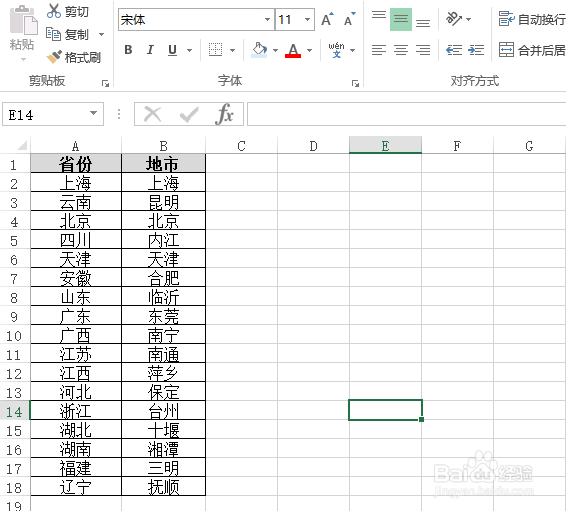566x511 pixels.
Task: Click the Paste clipboard icon
Action: [23, 21]
